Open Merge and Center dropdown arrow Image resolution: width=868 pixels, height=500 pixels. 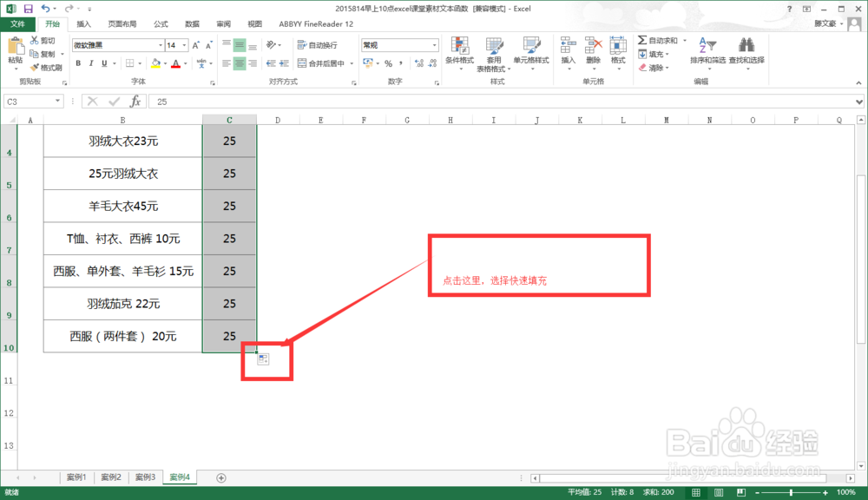pos(352,63)
